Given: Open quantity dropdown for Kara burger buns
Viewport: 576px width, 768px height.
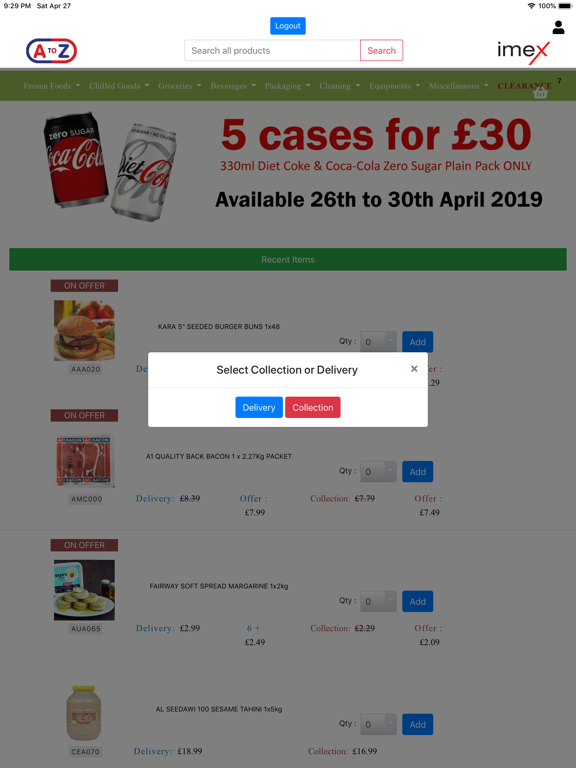Looking at the screenshot, I should tap(378, 342).
